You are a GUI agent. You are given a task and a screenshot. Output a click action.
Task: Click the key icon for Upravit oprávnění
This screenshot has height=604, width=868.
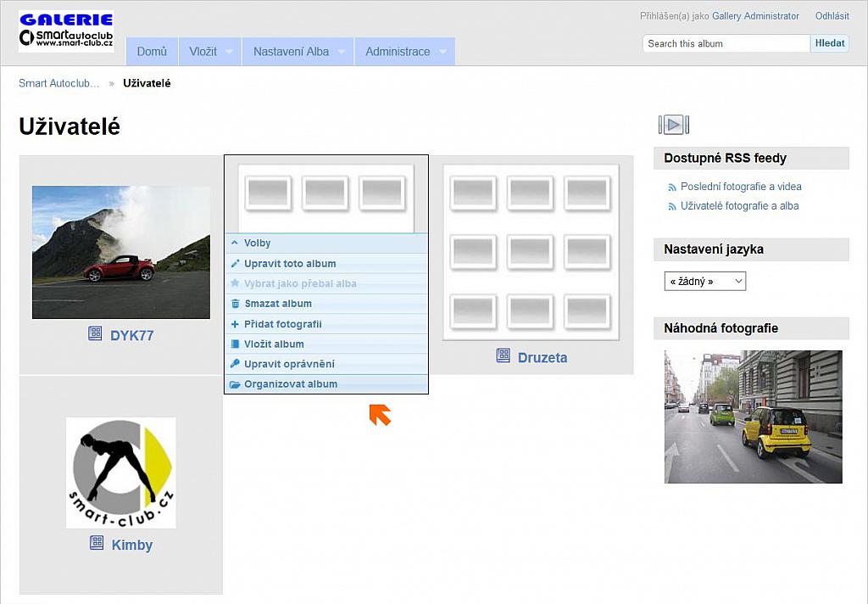coord(236,364)
